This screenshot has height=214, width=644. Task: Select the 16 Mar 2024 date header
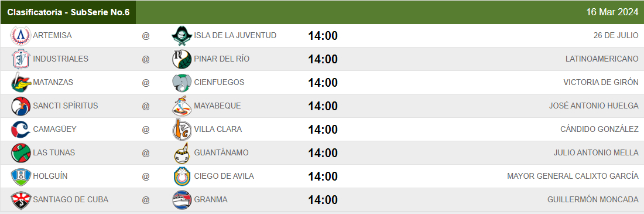(x=612, y=12)
